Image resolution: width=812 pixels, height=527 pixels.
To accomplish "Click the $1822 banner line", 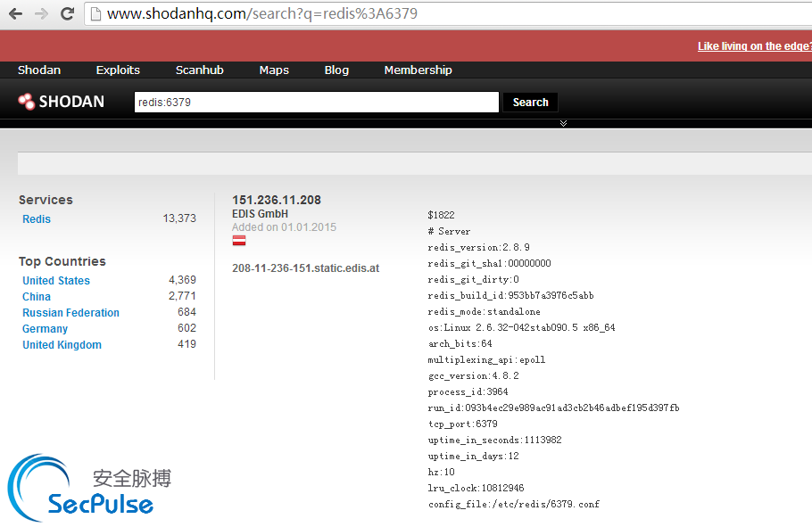I will 441,216.
